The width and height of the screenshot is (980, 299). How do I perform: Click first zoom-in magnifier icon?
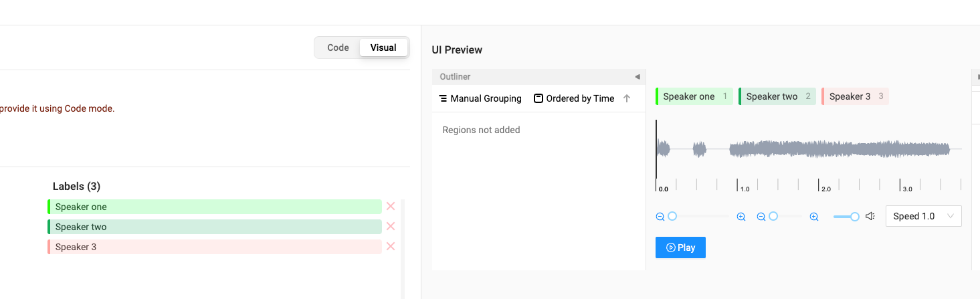pyautogui.click(x=741, y=217)
